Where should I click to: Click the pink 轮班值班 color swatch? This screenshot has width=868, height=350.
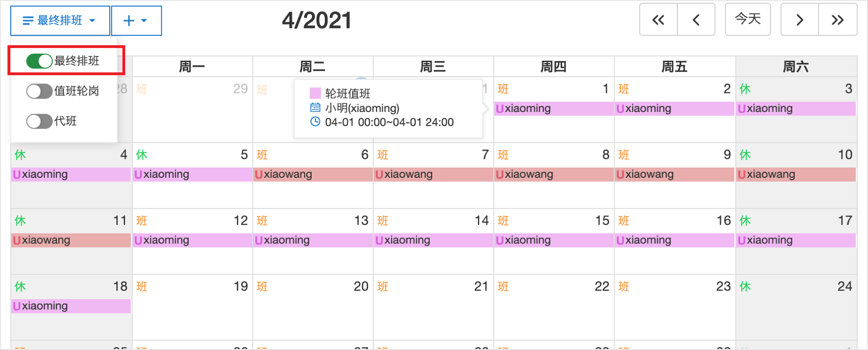(x=315, y=93)
